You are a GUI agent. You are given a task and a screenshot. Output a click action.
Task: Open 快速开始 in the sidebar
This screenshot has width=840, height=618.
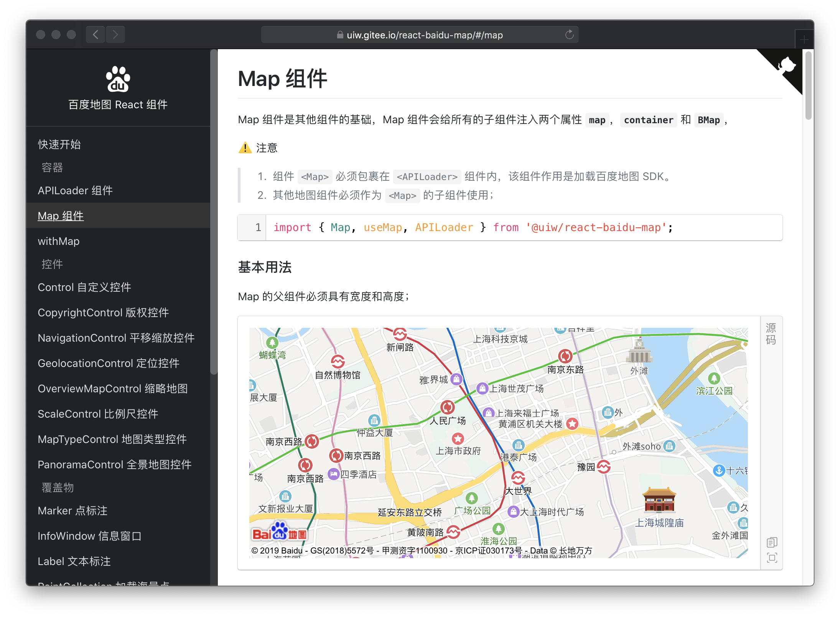click(118, 145)
